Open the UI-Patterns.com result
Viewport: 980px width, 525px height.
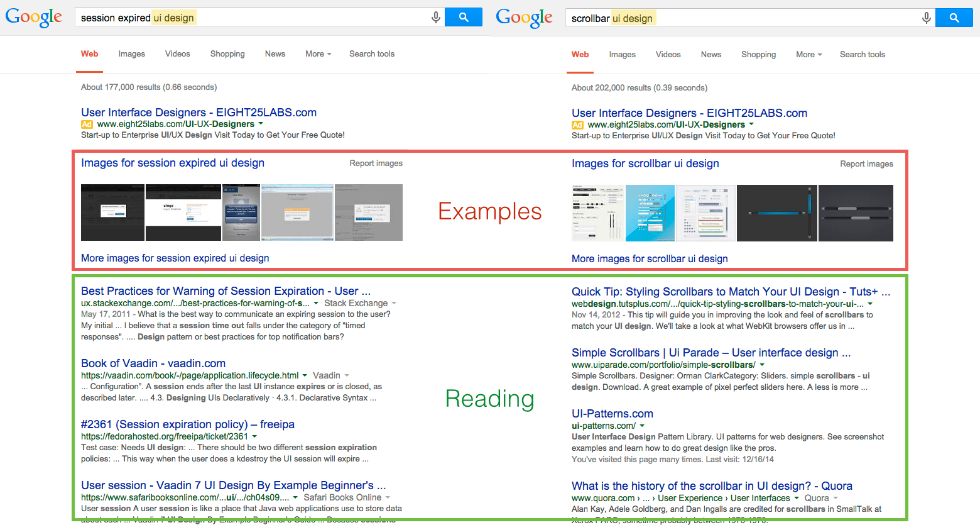(x=612, y=414)
